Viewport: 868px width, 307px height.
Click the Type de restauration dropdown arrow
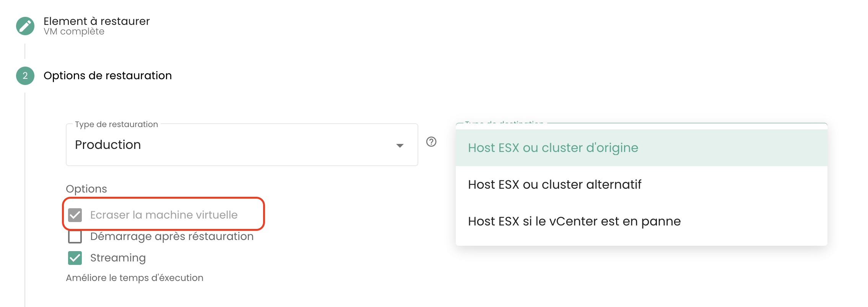point(400,145)
